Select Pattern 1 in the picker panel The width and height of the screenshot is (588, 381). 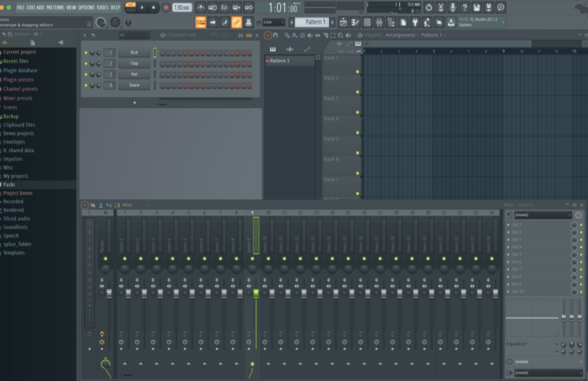(289, 61)
